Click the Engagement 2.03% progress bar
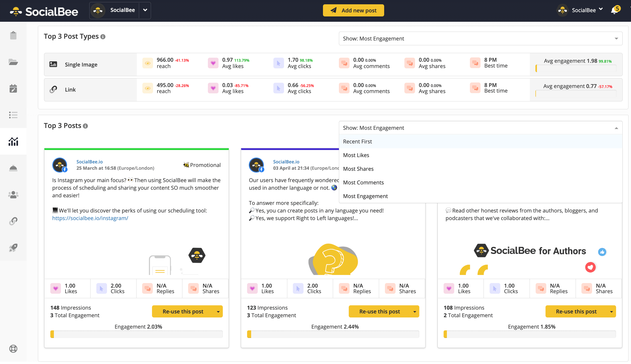Screen dimensions: 631x364 click(x=137, y=334)
